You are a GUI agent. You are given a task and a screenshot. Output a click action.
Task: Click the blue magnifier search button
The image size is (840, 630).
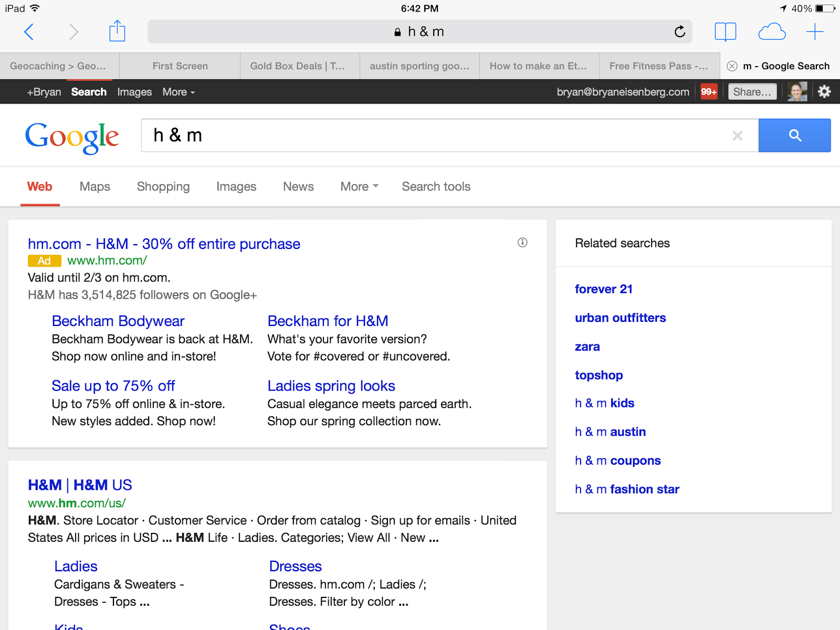(x=795, y=135)
